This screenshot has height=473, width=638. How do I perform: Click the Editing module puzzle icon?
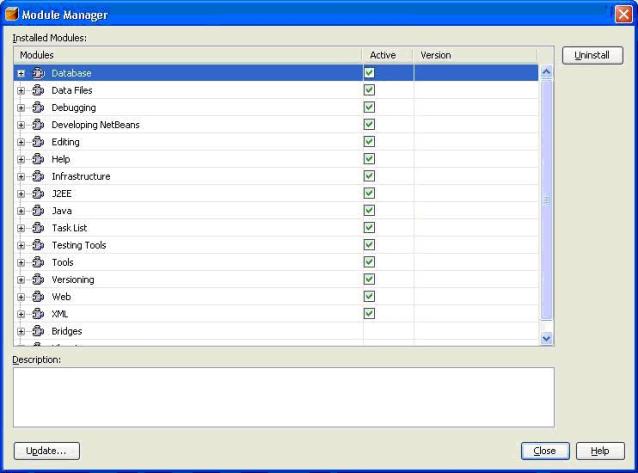39,142
